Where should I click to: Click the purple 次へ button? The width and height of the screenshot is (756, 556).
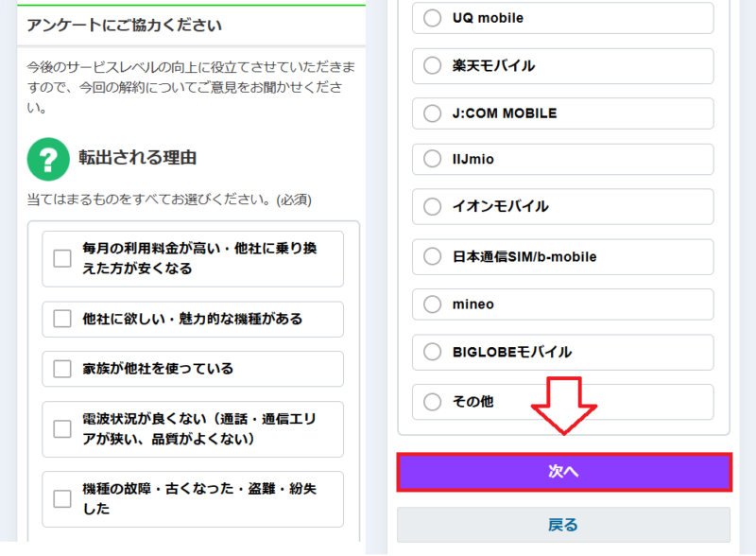point(564,472)
